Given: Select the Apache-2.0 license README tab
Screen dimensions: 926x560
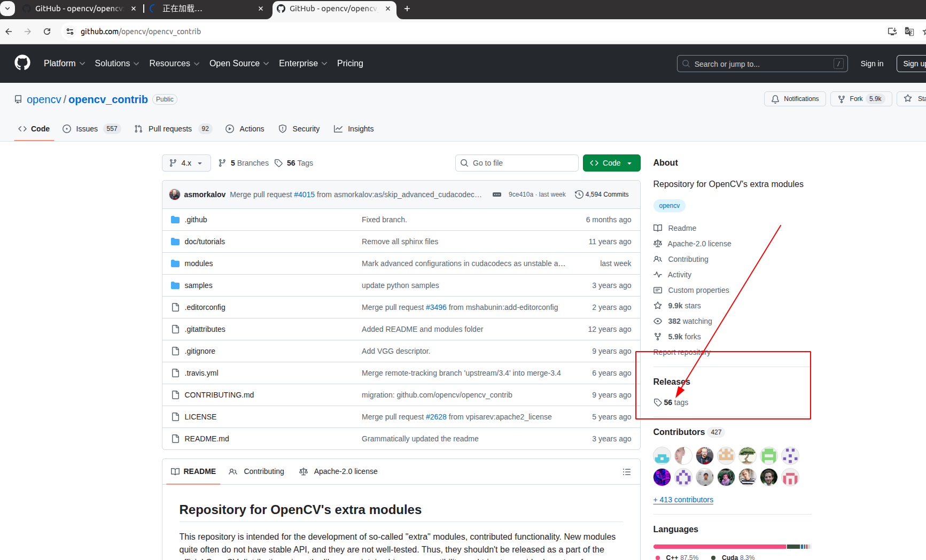Looking at the screenshot, I should pyautogui.click(x=338, y=471).
